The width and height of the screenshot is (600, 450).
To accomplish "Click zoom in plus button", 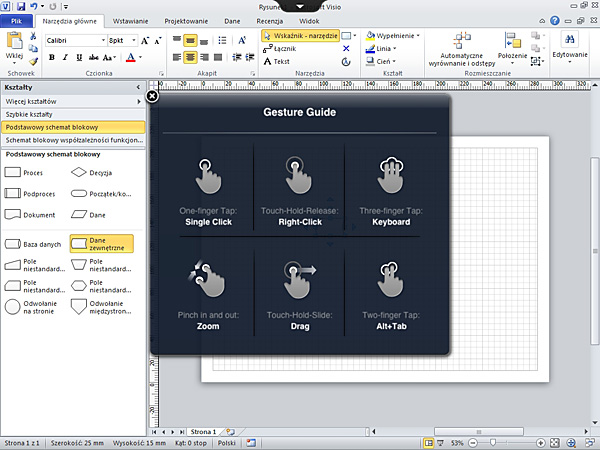I will point(541,443).
